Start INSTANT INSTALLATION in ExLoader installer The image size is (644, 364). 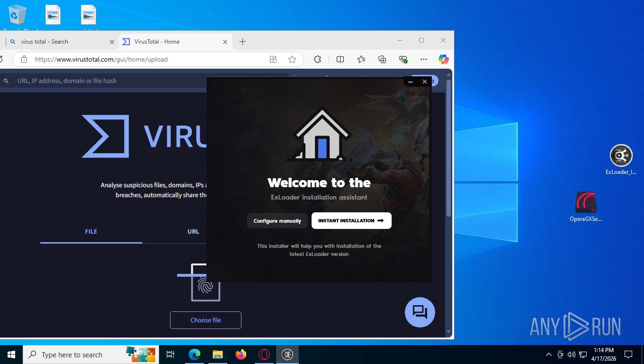tap(351, 220)
